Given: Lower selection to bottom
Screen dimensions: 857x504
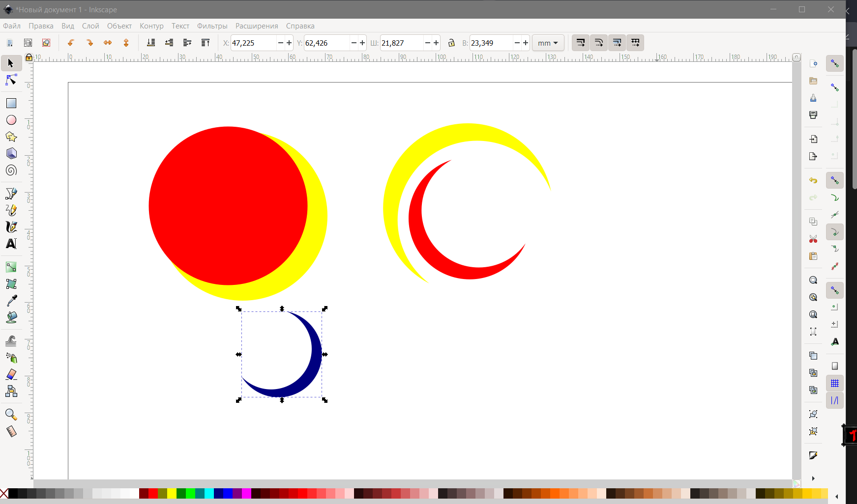Looking at the screenshot, I should 151,43.
